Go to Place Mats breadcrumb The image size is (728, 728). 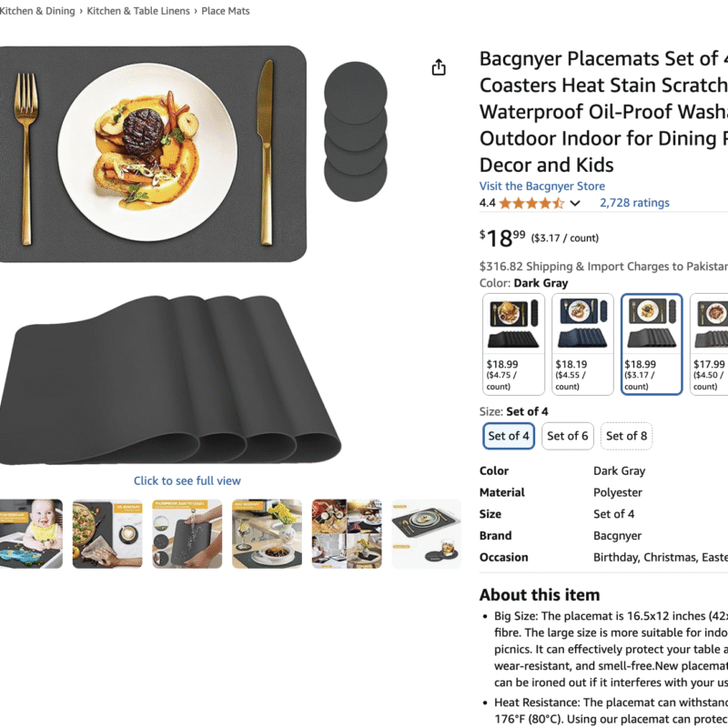pos(225,11)
